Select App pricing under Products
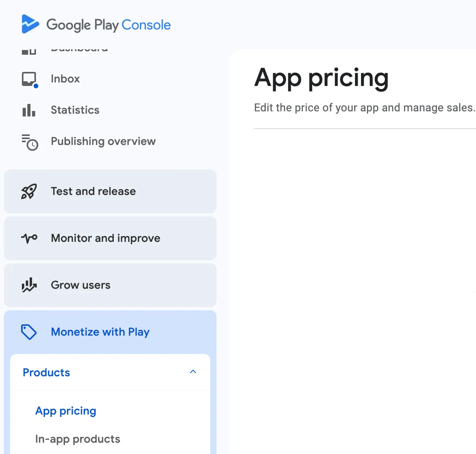 tap(66, 411)
